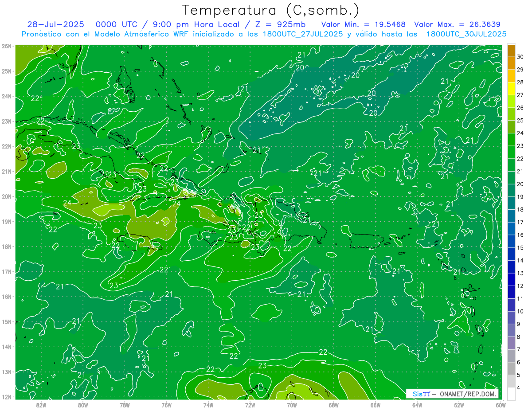Click the longitude axis label '62W'
The width and height of the screenshot is (532, 411).
pos(459,405)
